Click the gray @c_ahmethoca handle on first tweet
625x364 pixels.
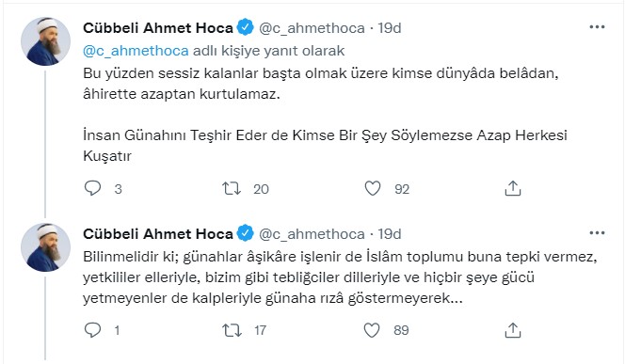click(312, 28)
